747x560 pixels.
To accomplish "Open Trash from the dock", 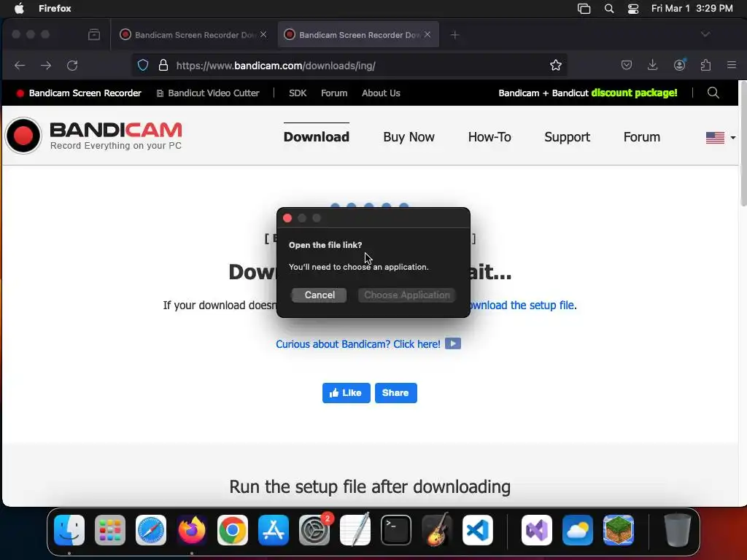I will [678, 530].
